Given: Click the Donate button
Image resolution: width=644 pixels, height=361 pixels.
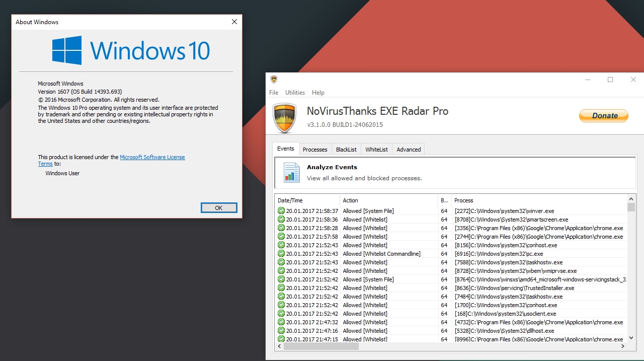Looking at the screenshot, I should tap(604, 115).
